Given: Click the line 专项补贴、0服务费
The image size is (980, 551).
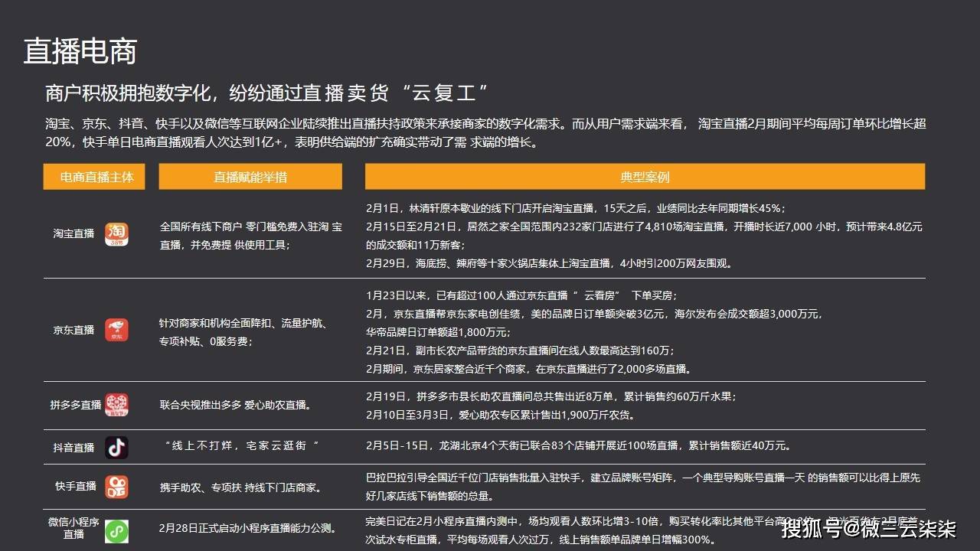Looking at the screenshot, I should tap(204, 342).
